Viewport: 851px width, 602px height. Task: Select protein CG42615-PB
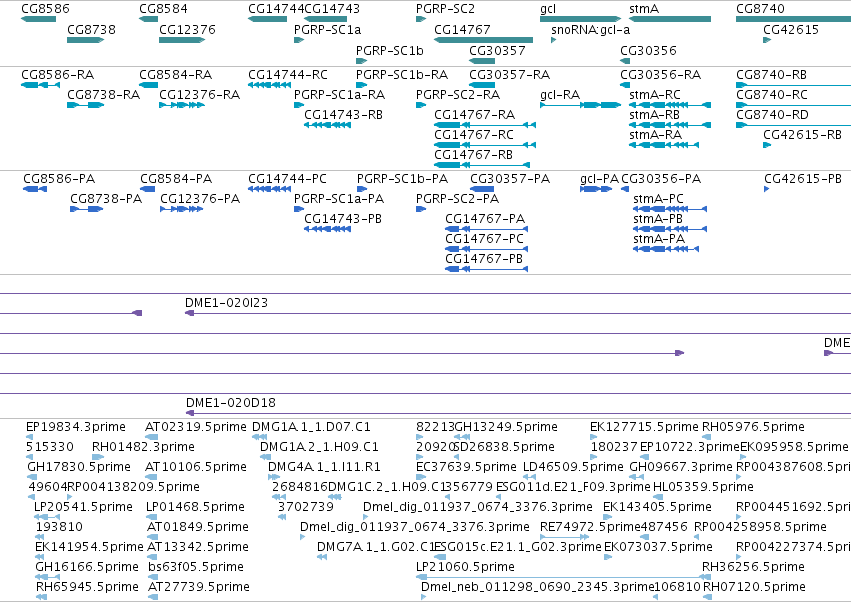tap(766, 189)
